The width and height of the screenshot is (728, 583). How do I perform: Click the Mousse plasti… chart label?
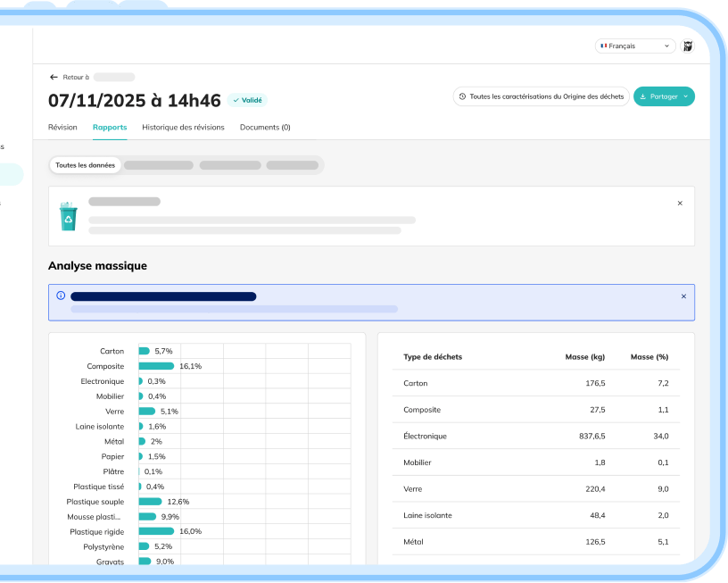pos(94,517)
